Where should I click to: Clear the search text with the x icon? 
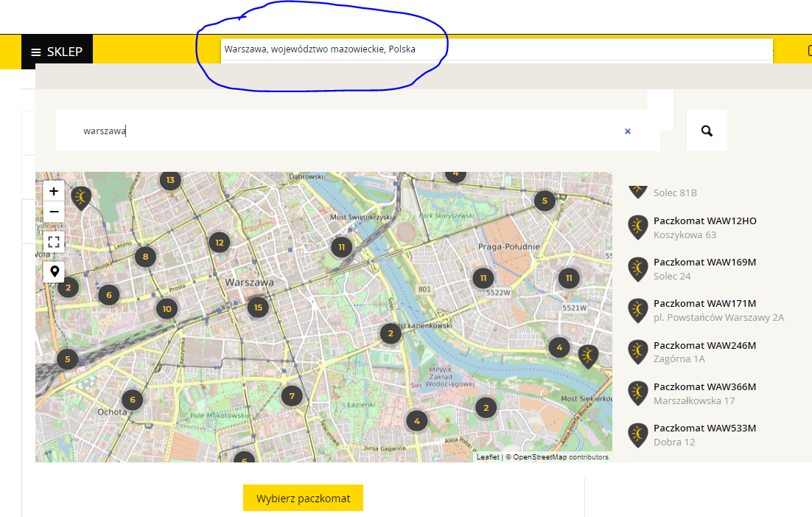[x=628, y=131]
